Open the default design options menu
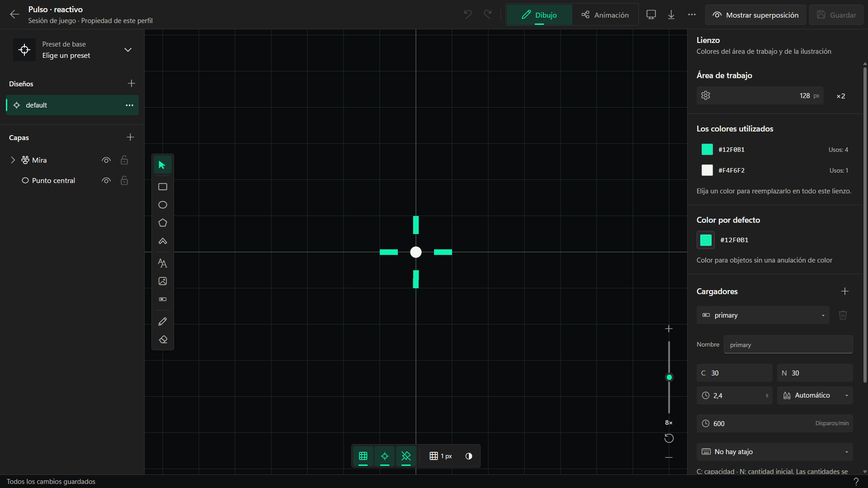Viewport: 868px width, 488px height. tap(130, 105)
